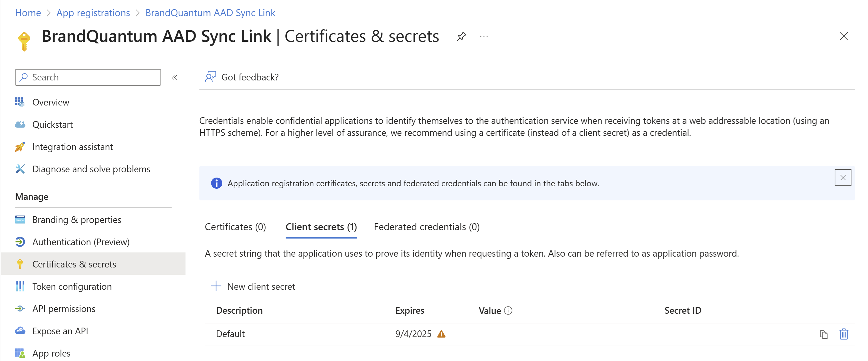Copy the Default secret ID
The image size is (868, 361).
(x=824, y=334)
